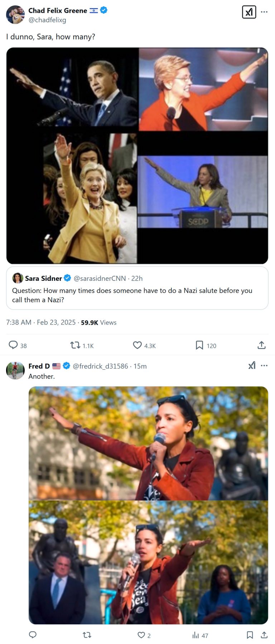Repost Fred D's reply
Image resolution: width=275 pixels, height=644 pixels.
(x=87, y=635)
